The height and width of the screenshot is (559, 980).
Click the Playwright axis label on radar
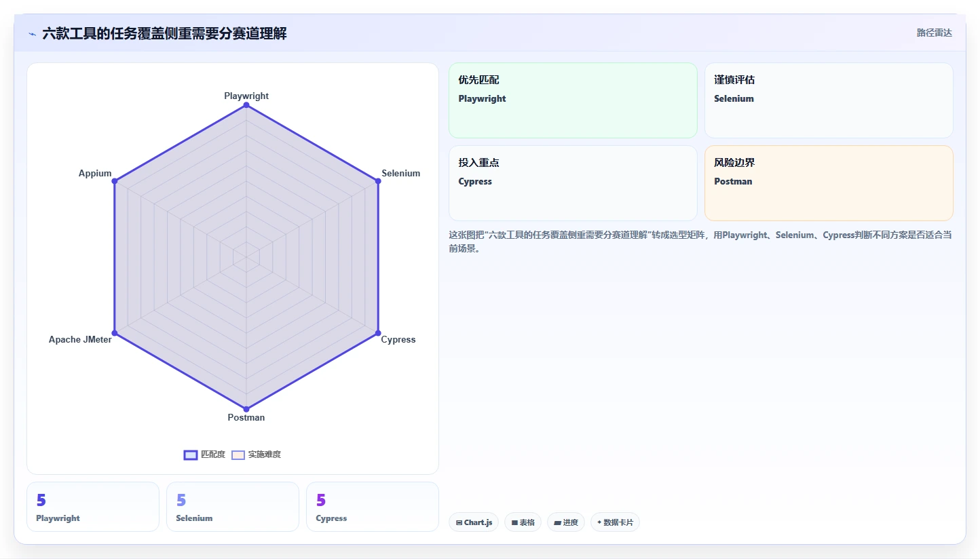(246, 96)
